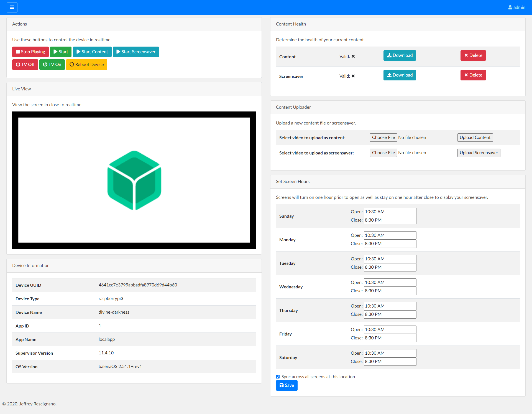
Task: Turn the TV off
Action: point(25,65)
